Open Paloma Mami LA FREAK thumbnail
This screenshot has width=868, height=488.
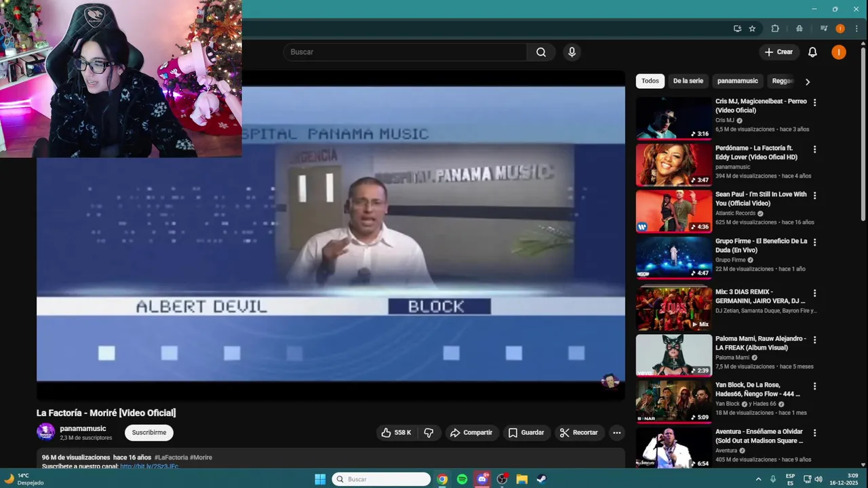[x=673, y=355]
